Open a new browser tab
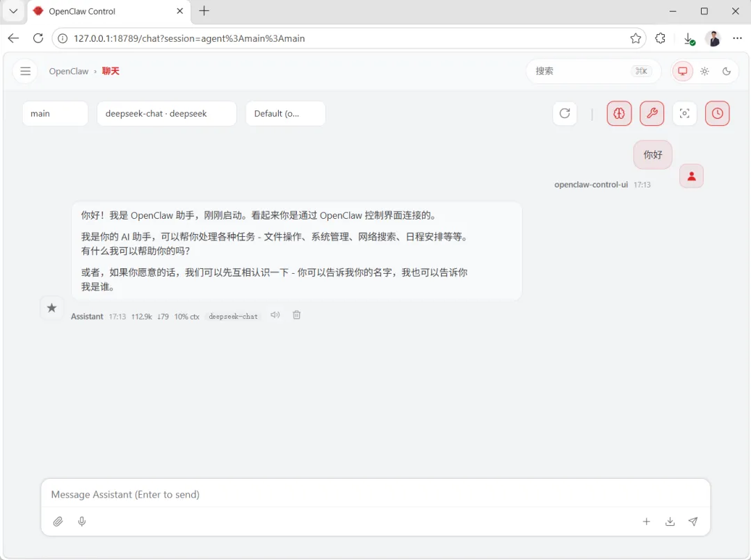 204,11
